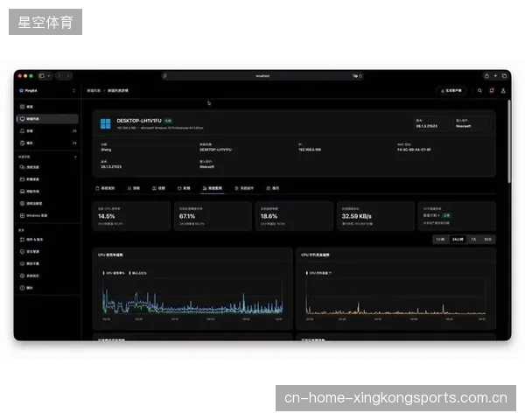Select the 24-hour time range button
This screenshot has width=525, height=420.
pyautogui.click(x=458, y=240)
